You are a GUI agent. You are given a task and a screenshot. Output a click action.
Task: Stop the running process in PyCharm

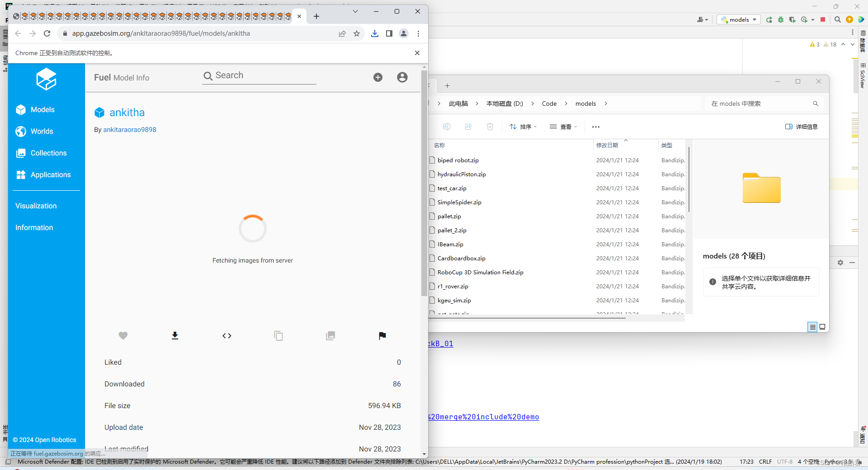coord(823,19)
